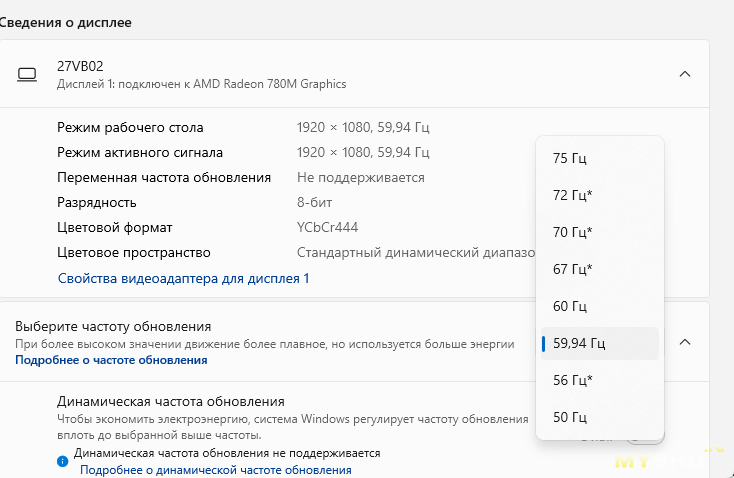Screen dimensions: 734x478
Task: Click the 8-бит bit depth value
Action: point(315,202)
